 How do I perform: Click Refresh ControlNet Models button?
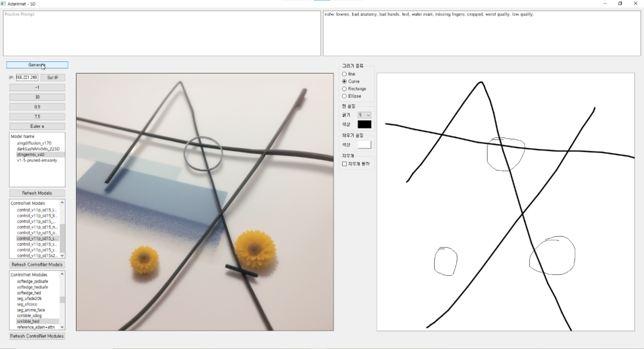point(37,264)
